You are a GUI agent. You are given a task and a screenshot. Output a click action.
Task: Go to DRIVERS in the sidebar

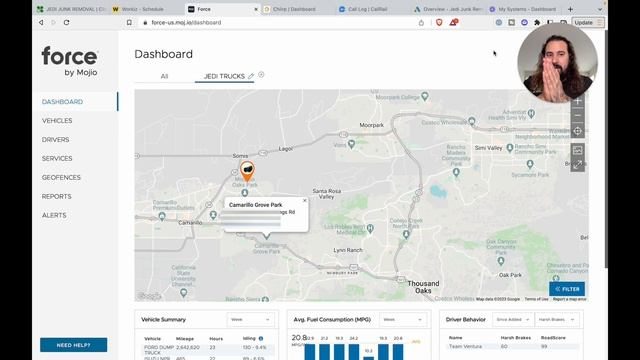(56, 140)
